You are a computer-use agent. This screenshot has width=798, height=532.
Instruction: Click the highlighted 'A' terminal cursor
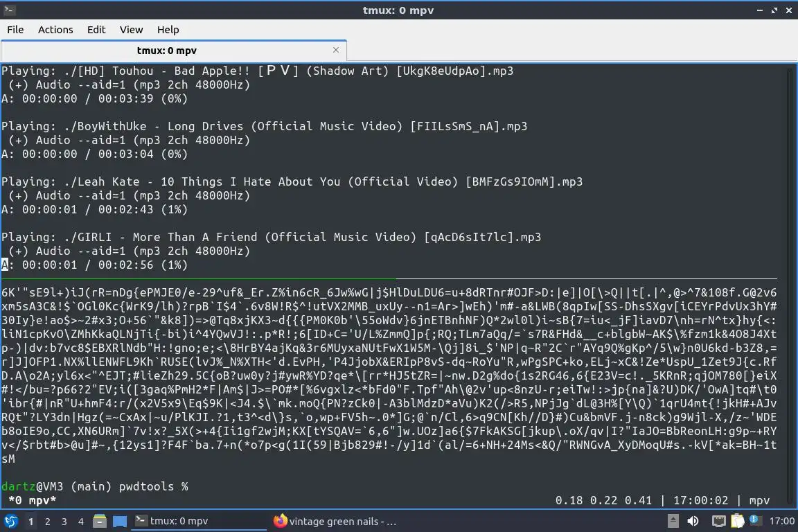point(5,265)
